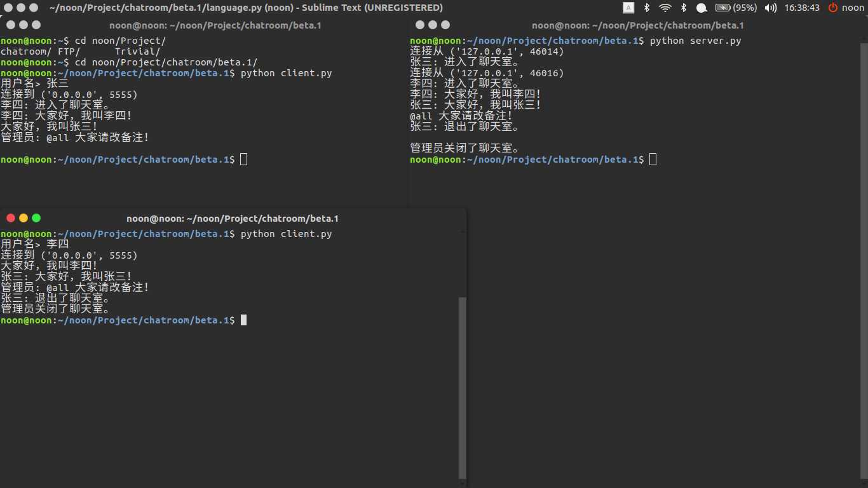
Task: Minimize the 张三 client terminal window
Action: point(24,25)
